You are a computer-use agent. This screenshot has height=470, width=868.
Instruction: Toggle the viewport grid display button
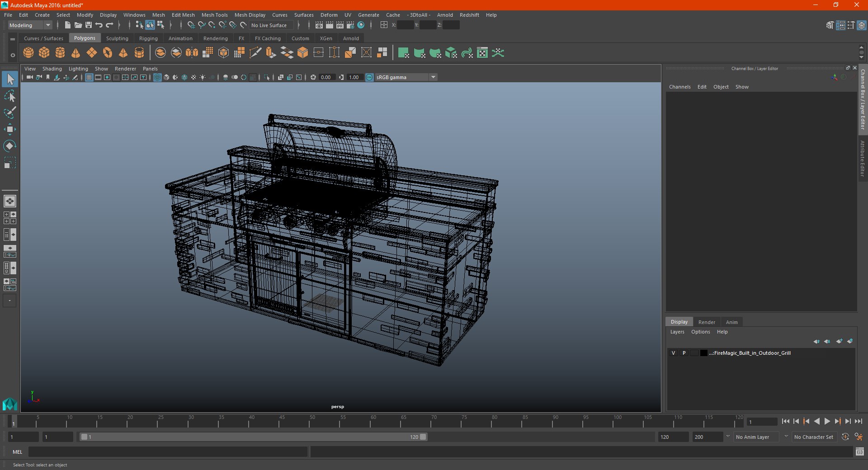click(89, 77)
